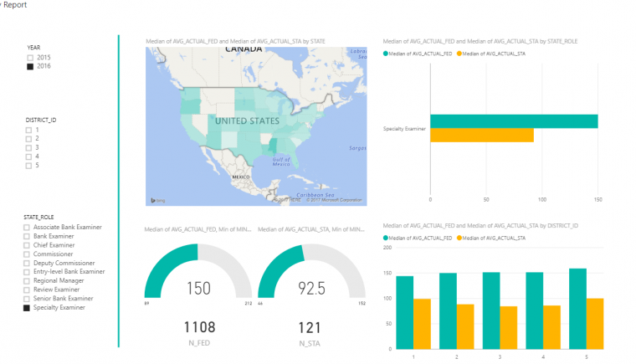Check Commissioner role filter
Screen dimensions: 636x364
(27, 254)
